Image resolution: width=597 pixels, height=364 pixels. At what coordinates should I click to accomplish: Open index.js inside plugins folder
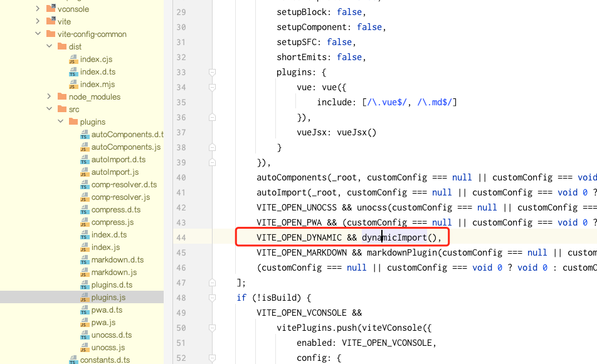(106, 247)
